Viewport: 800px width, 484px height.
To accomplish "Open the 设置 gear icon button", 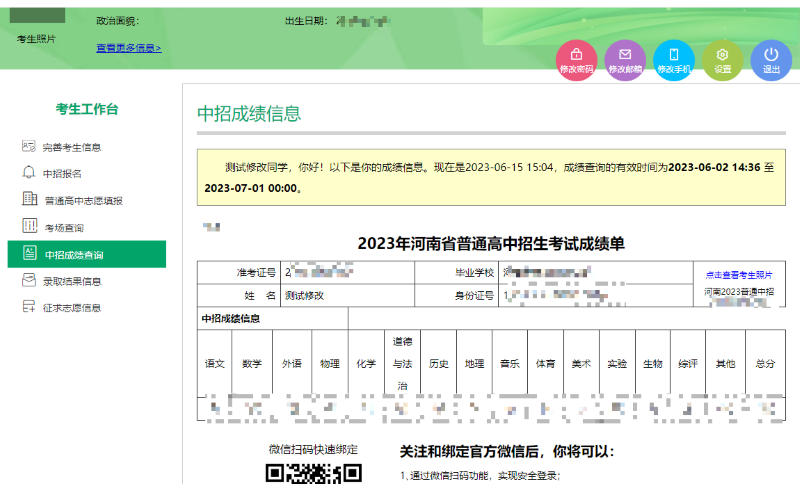I will coord(722,61).
